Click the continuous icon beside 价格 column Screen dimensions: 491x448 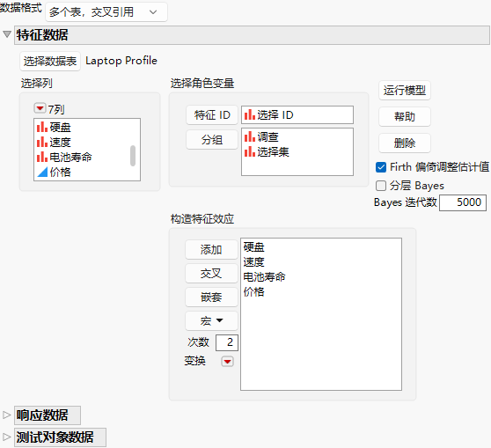(42, 172)
